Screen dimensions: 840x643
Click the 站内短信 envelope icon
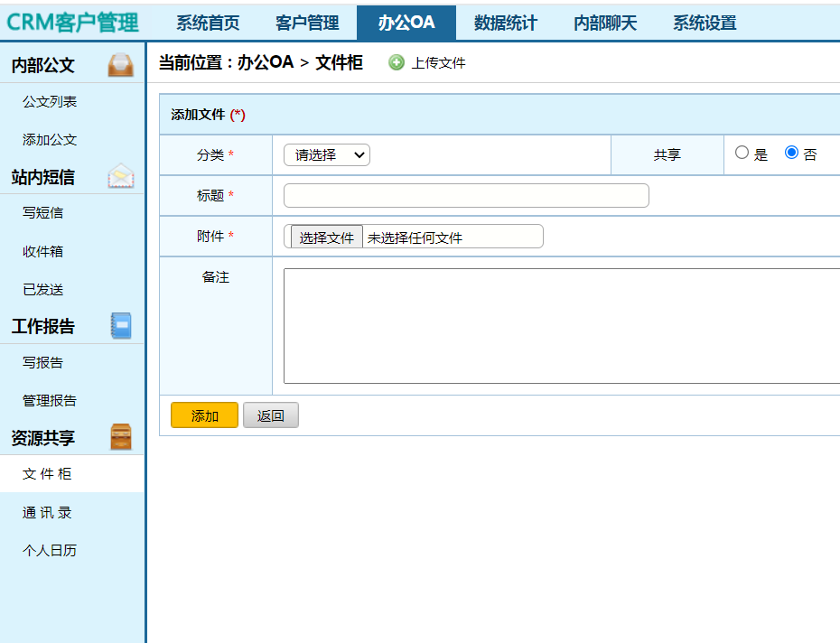tap(120, 176)
